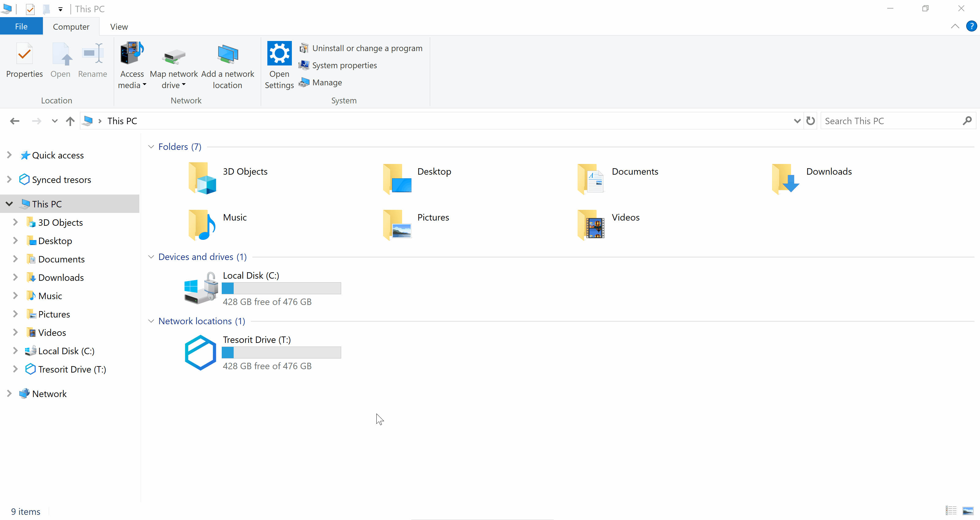Collapse the Folders section expander
Image resolution: width=980 pixels, height=520 pixels.
point(152,146)
